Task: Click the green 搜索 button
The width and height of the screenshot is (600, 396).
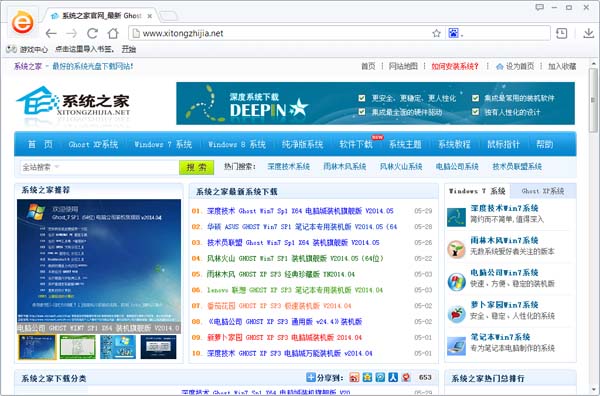Action: coord(196,167)
